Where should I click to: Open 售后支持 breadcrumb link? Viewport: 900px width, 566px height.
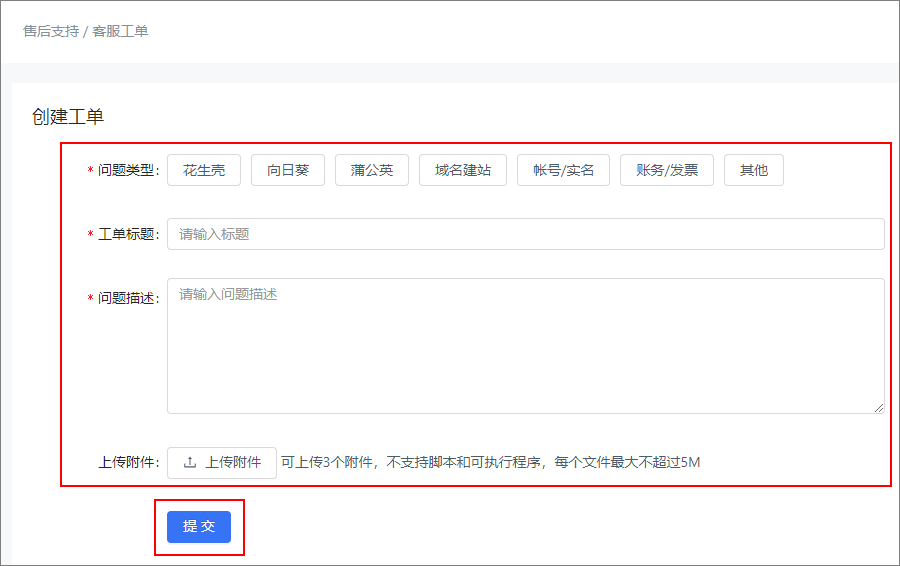pos(51,31)
